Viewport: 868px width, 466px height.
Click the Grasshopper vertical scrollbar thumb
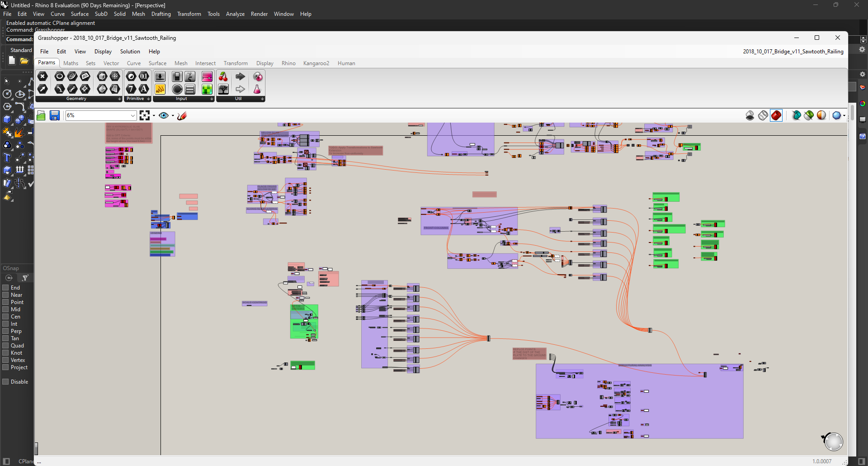coord(852,112)
